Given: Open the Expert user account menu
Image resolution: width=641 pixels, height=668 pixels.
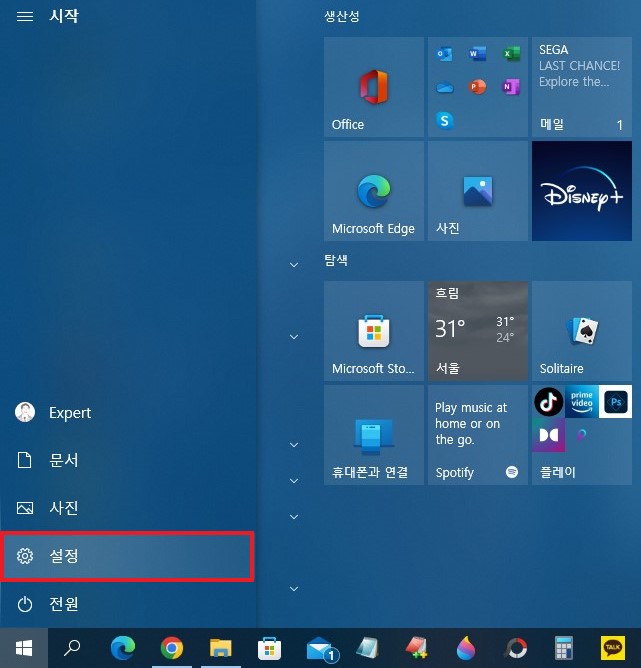Looking at the screenshot, I should [x=128, y=412].
